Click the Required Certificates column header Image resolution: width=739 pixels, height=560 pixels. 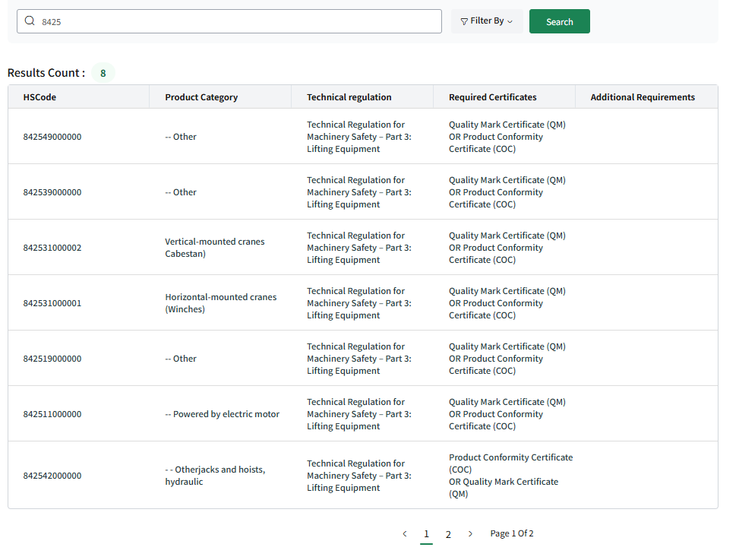tap(492, 97)
